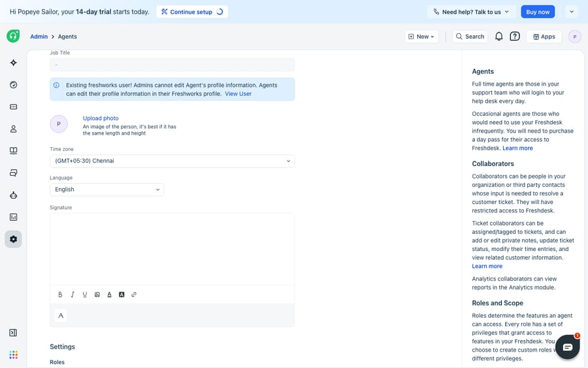The width and height of the screenshot is (588, 368).
Task: Select the Admin gear sidebar icon
Action: pyautogui.click(x=14, y=239)
